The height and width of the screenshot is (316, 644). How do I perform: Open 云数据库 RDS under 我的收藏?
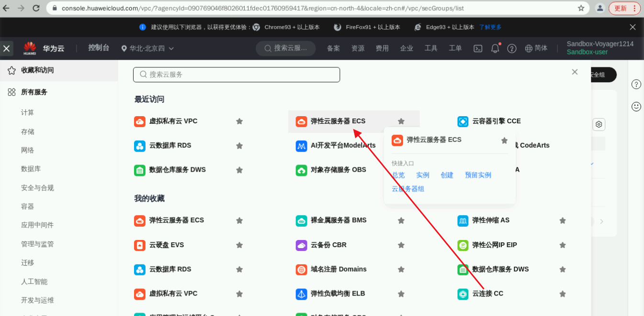click(170, 269)
